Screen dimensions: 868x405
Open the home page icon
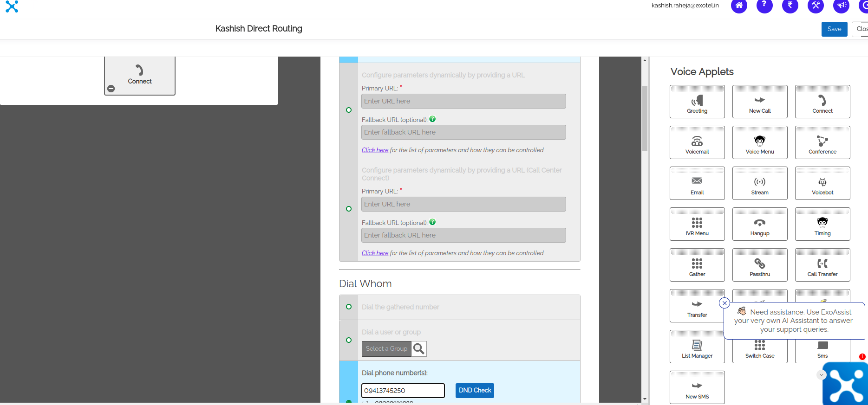pyautogui.click(x=739, y=6)
